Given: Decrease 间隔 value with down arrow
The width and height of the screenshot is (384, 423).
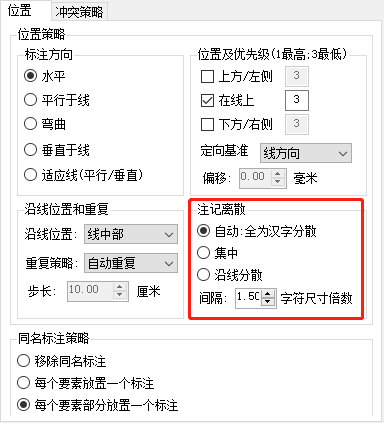Looking at the screenshot, I should click(267, 302).
